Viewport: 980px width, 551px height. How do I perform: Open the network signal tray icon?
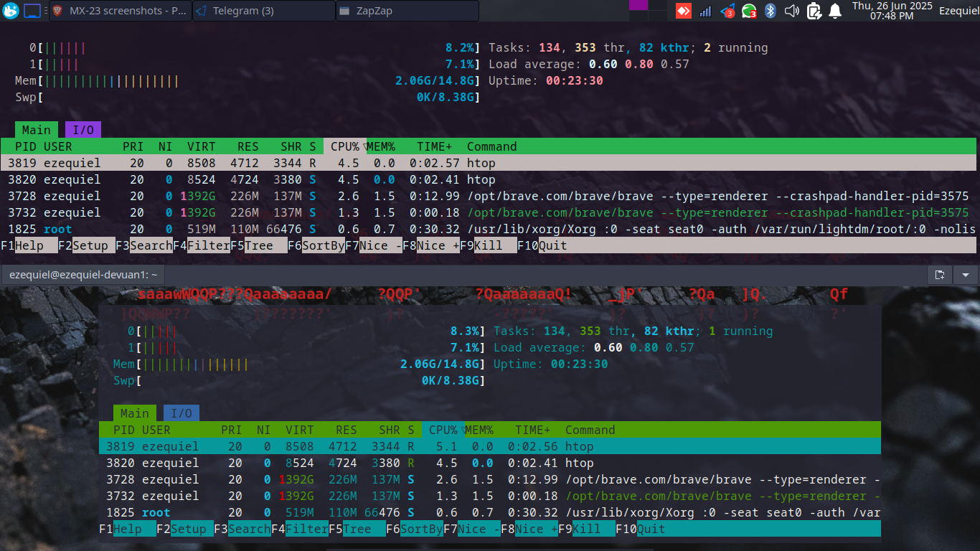(x=705, y=11)
